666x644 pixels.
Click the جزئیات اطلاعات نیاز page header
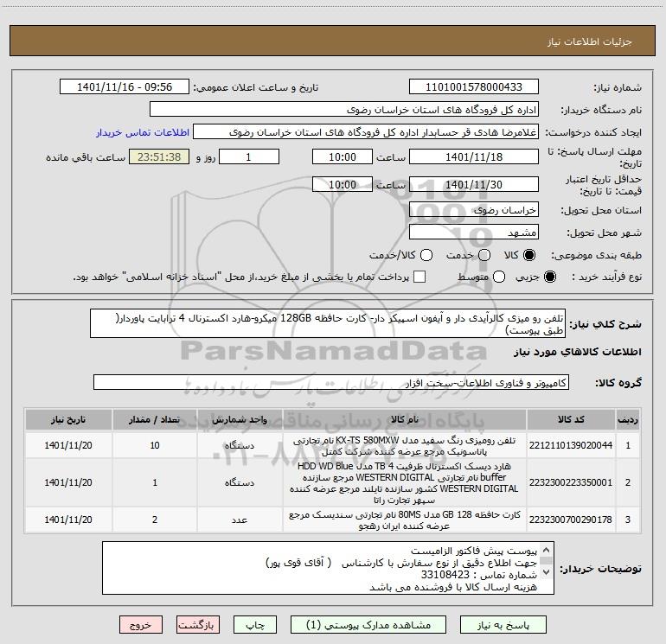(x=589, y=41)
